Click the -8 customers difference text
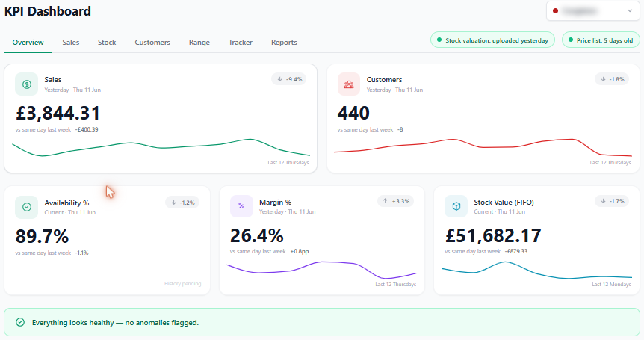Viewport: 644px width, 340px height. tap(400, 129)
